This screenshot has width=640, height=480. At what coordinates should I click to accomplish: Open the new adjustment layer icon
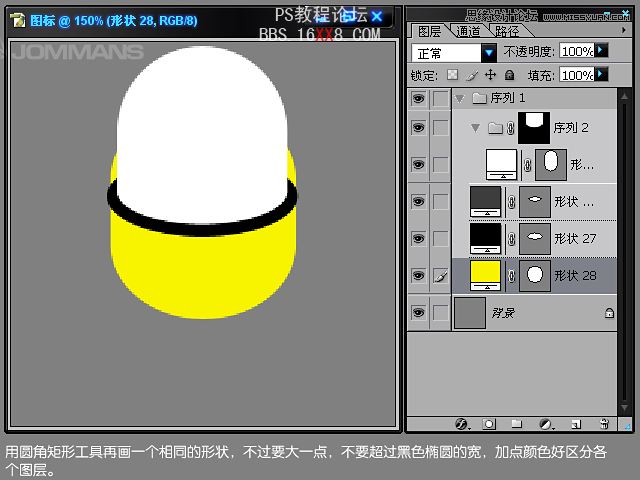(x=546, y=424)
